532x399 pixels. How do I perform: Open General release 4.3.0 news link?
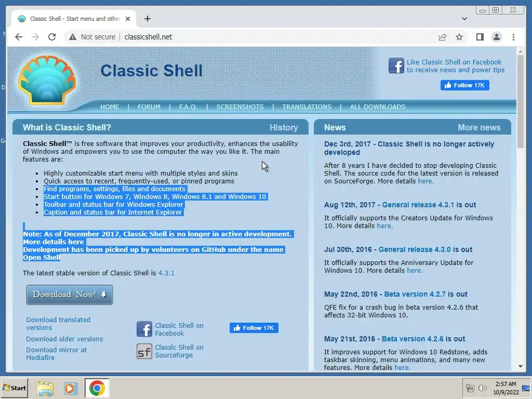[415, 249]
